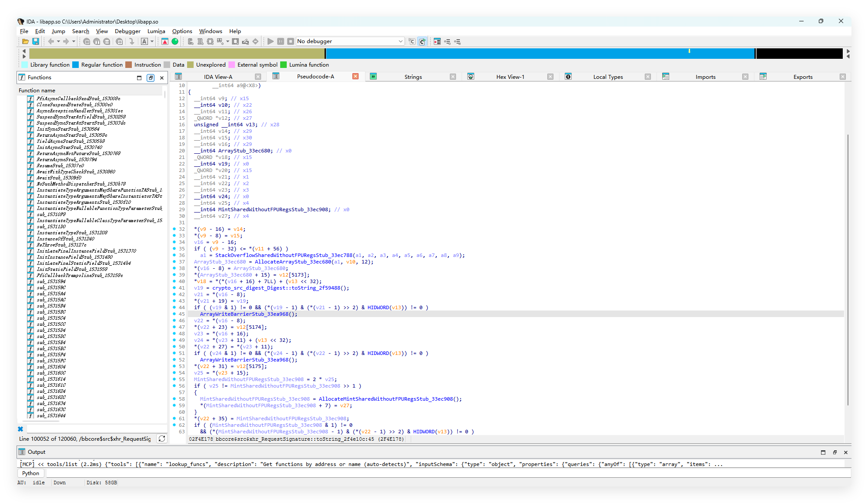This screenshot has width=868, height=503.
Task: Click the Jump back arrow icon
Action: point(51,41)
